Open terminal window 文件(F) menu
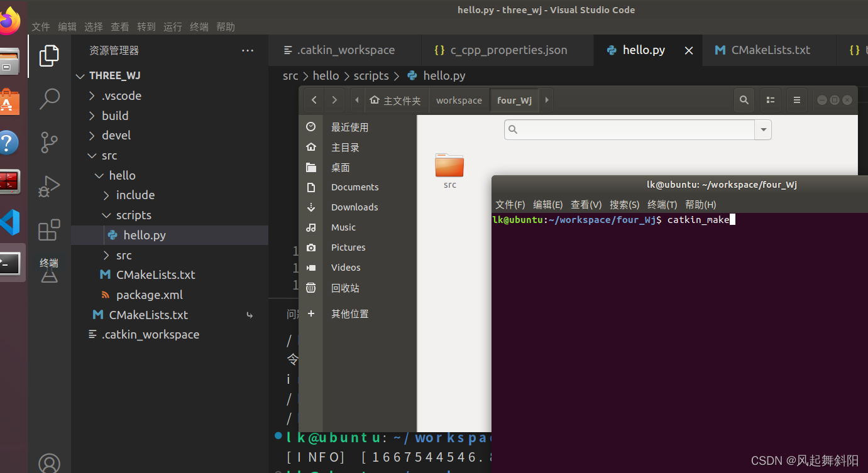 coord(510,205)
